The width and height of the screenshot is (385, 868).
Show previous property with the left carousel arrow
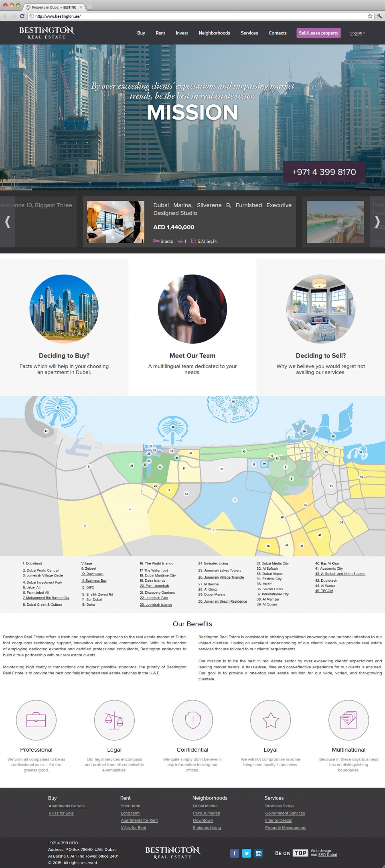point(7,222)
